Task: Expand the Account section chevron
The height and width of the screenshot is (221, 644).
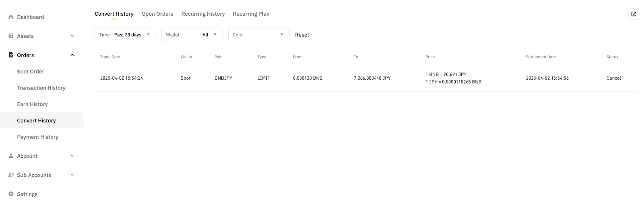Action: pyautogui.click(x=72, y=156)
